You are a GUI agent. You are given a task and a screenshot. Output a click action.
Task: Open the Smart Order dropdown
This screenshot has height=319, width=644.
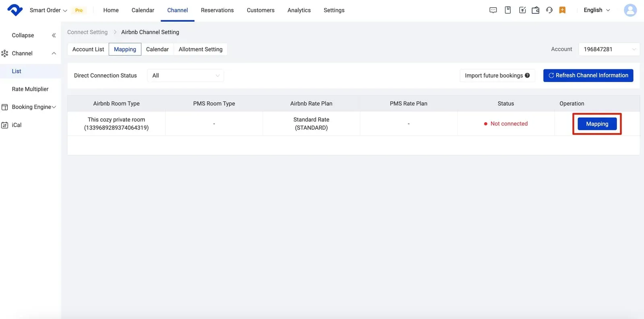(48, 10)
